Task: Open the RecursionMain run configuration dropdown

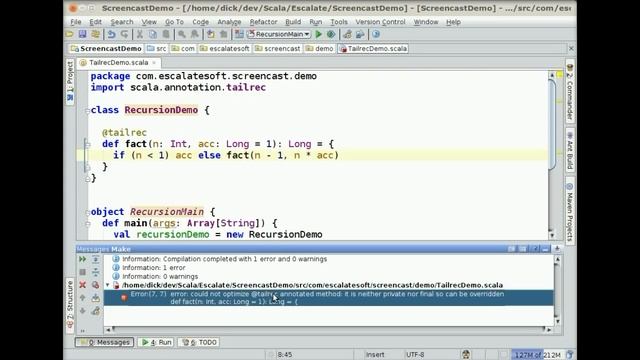Action: [279, 34]
